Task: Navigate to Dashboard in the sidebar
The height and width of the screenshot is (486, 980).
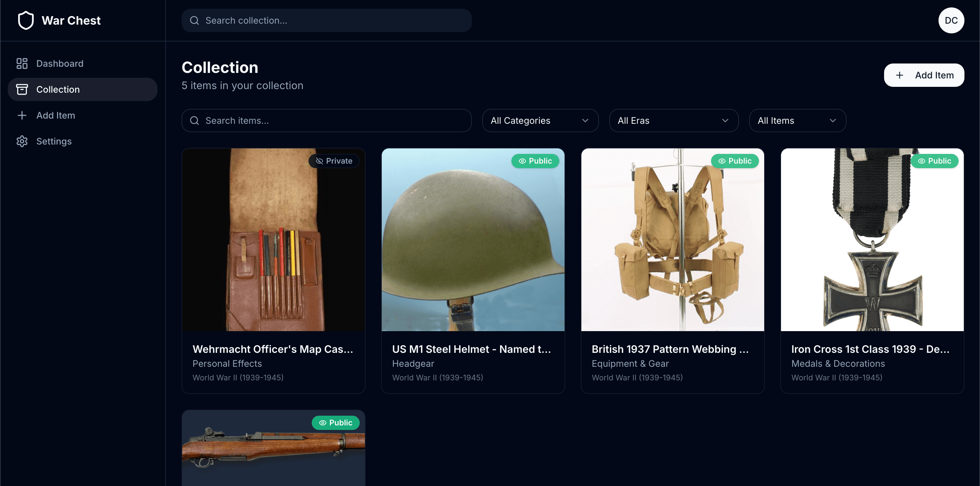Action: pyautogui.click(x=60, y=63)
